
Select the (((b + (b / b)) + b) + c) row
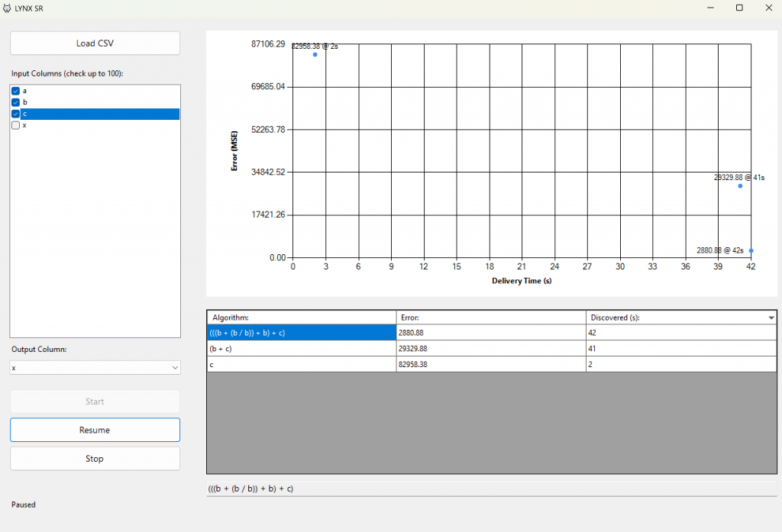301,333
